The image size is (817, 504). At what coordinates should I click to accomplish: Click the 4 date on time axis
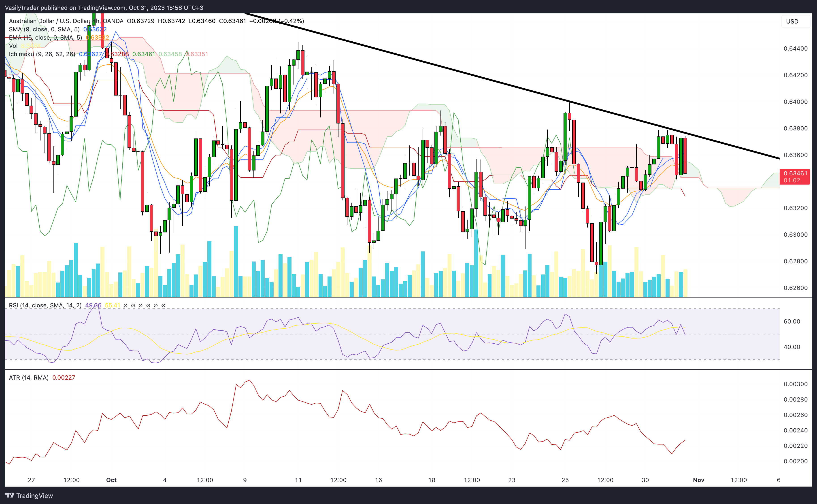(165, 480)
